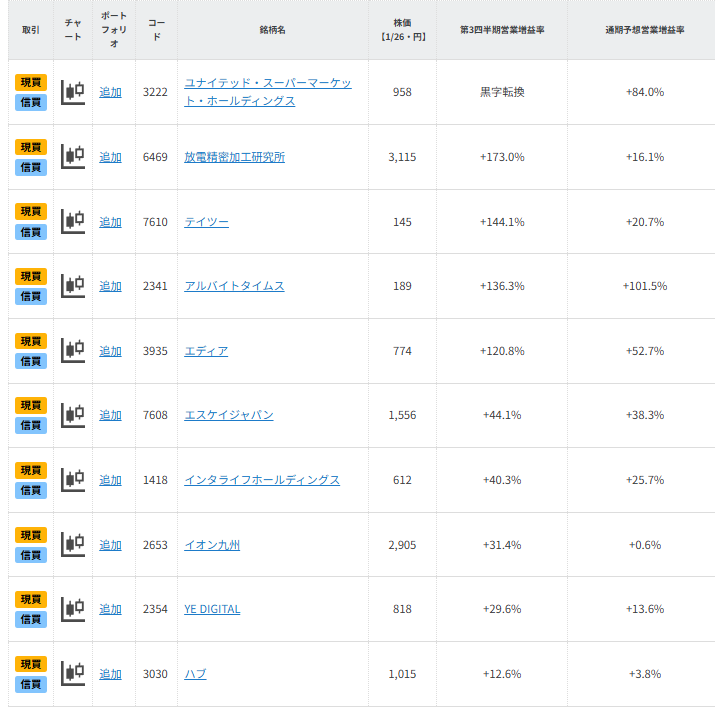
Task: Click 第3四半期営業増益率 column header
Action: 501,30
